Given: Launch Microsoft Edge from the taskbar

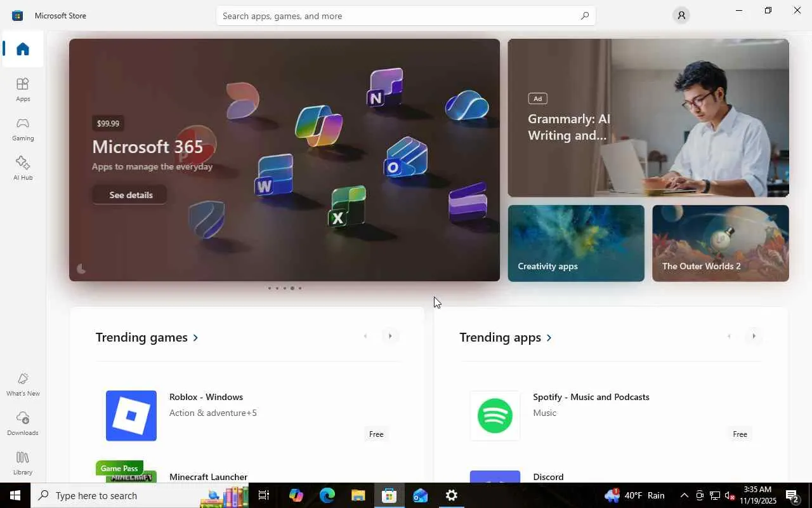Looking at the screenshot, I should point(327,495).
